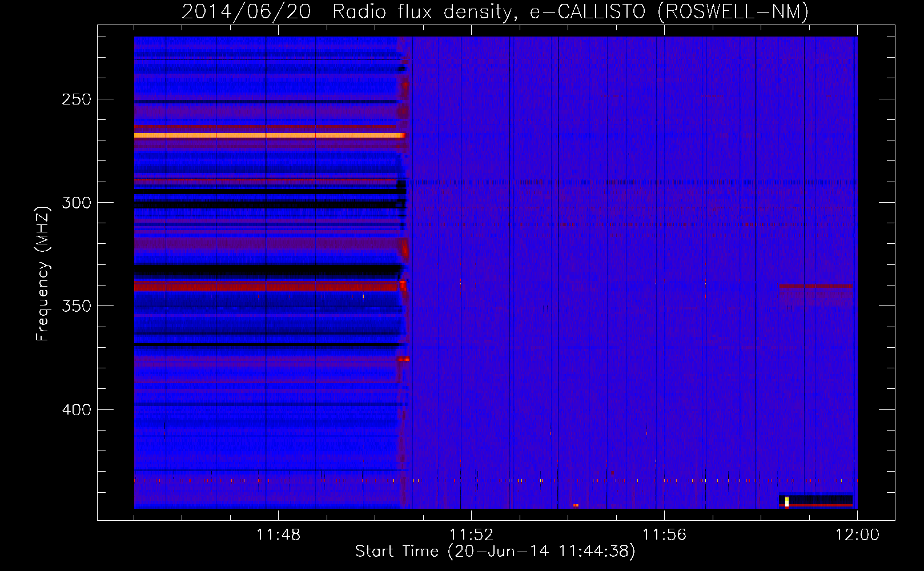Image resolution: width=924 pixels, height=571 pixels.
Task: Click the small yellow spot in bottom-right dark inset
Action: click(x=787, y=502)
